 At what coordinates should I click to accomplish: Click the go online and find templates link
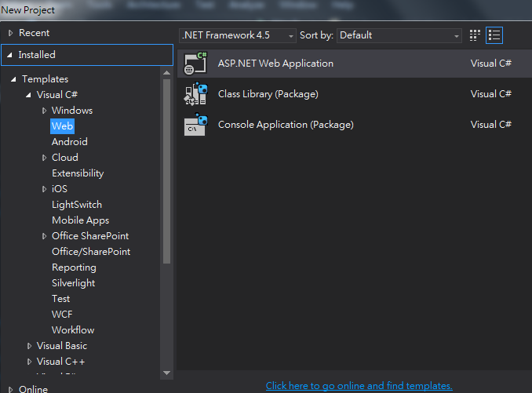coord(359,386)
